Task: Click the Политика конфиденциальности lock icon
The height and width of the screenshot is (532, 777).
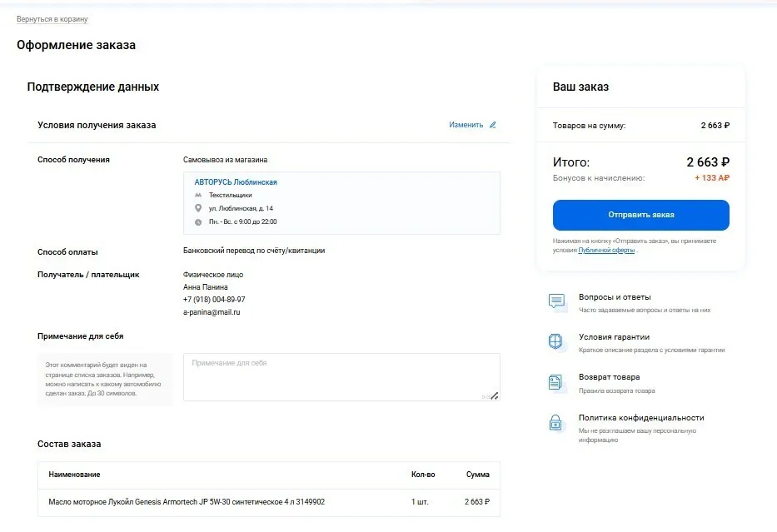Action: (555, 423)
